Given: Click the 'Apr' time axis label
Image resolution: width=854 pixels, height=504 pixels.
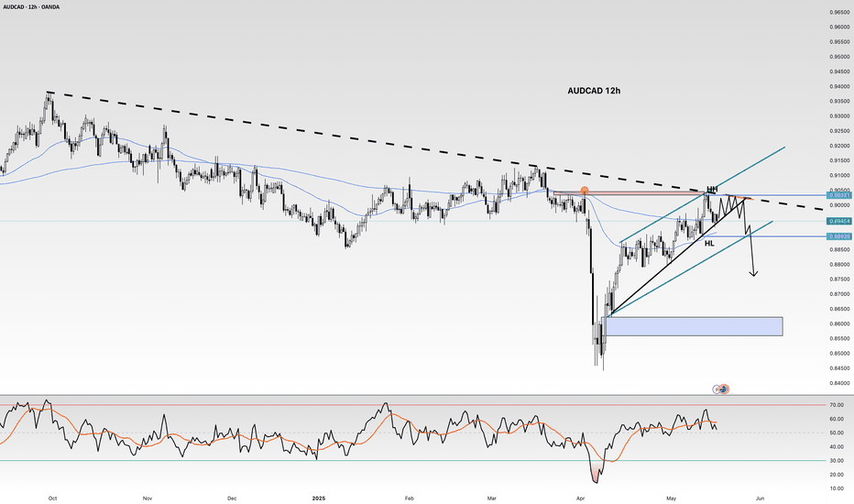Looking at the screenshot, I should (x=579, y=499).
